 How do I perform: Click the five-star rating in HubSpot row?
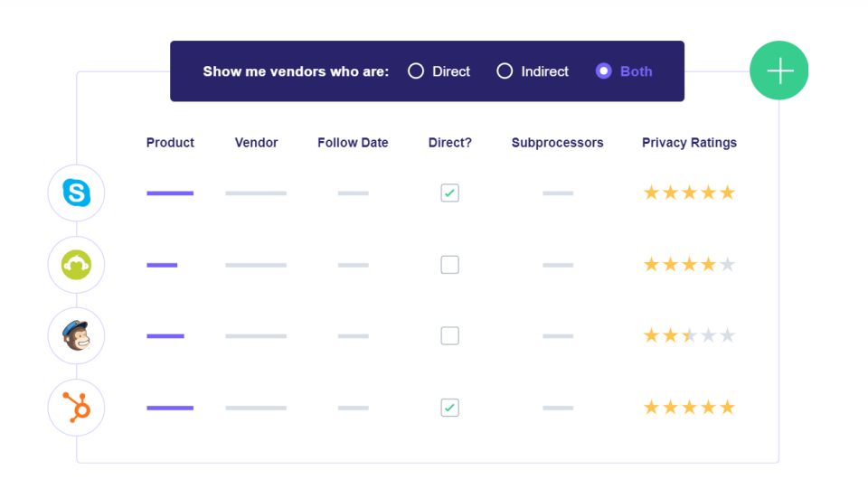(689, 408)
